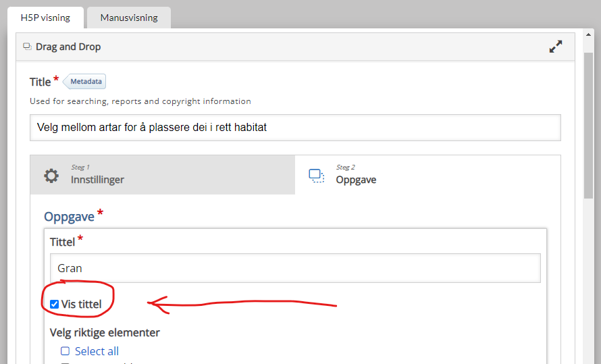Click the Vis tittel label text
The width and height of the screenshot is (601, 364).
(81, 304)
